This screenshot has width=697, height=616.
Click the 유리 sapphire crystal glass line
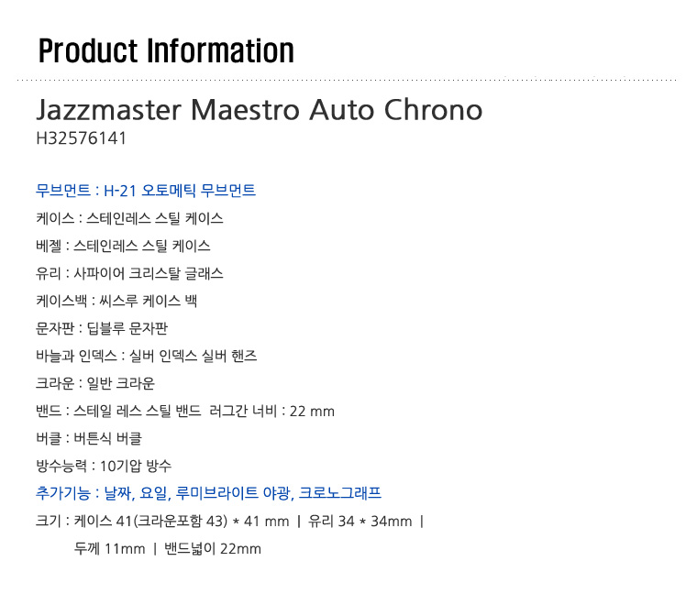click(129, 273)
